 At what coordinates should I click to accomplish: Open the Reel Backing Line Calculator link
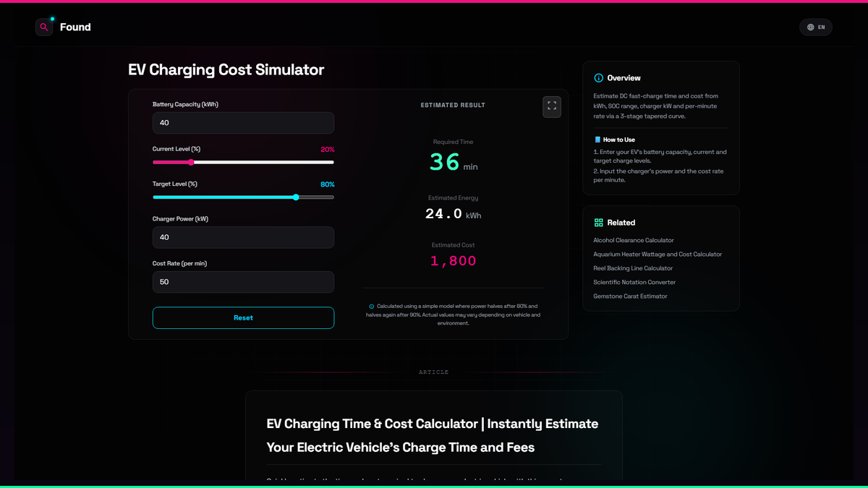(633, 268)
